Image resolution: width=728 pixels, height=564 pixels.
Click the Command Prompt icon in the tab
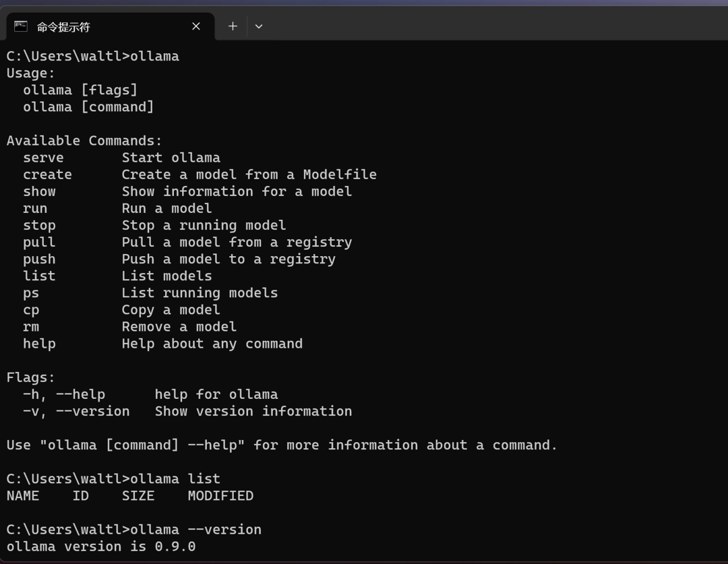[21, 26]
